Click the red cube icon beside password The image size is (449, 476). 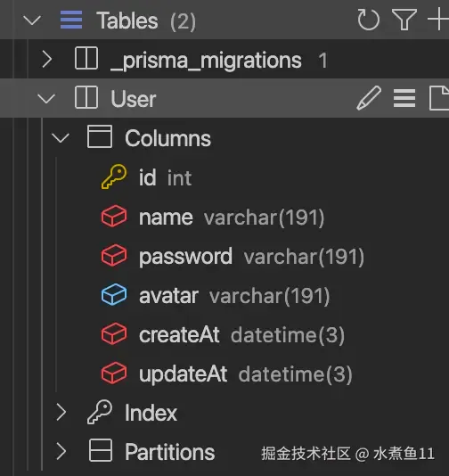[114, 255]
